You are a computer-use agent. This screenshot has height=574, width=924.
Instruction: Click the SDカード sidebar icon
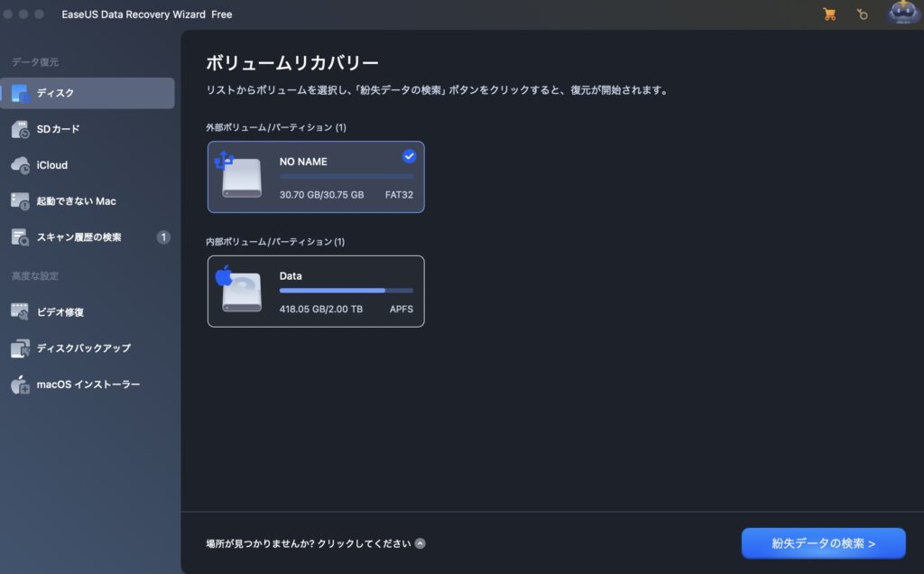21,130
